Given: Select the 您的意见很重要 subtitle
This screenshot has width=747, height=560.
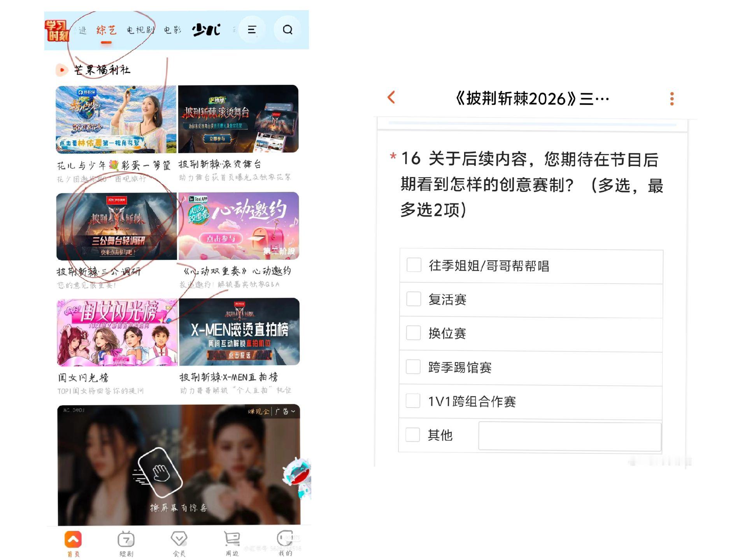Looking at the screenshot, I should (87, 285).
